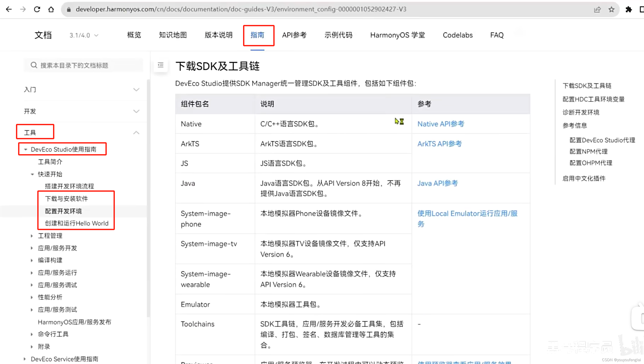Click the browser back arrow
The height and width of the screenshot is (364, 644).
(x=9, y=9)
